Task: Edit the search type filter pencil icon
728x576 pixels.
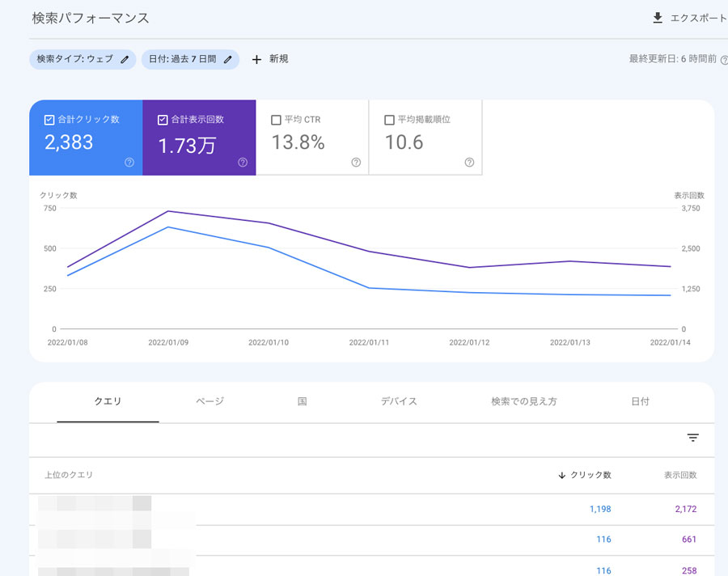Action: 125,59
